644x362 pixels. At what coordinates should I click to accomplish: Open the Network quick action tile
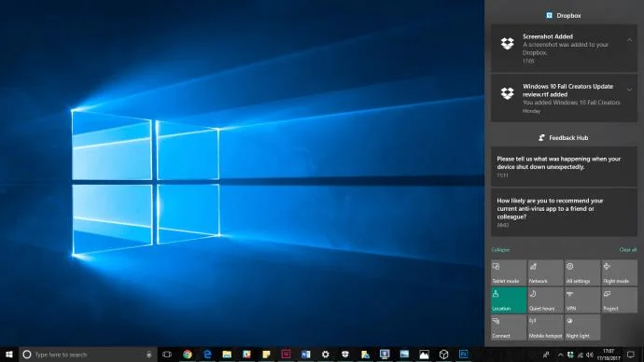pos(545,272)
